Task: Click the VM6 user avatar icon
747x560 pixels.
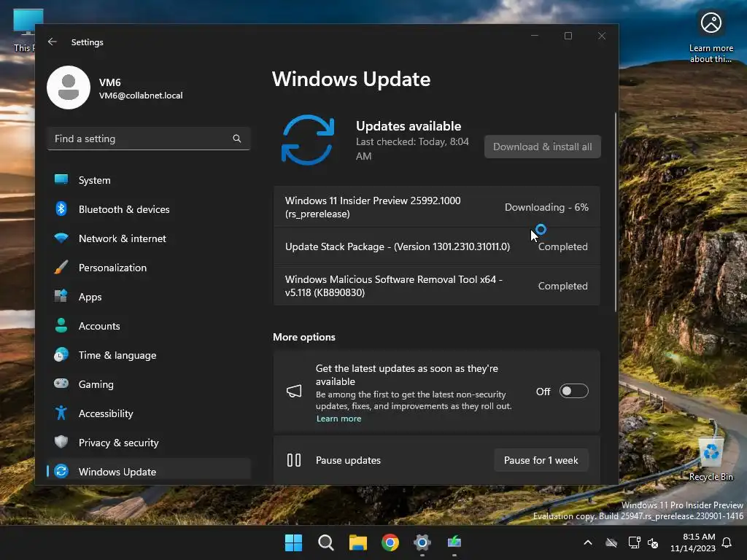Action: click(69, 87)
